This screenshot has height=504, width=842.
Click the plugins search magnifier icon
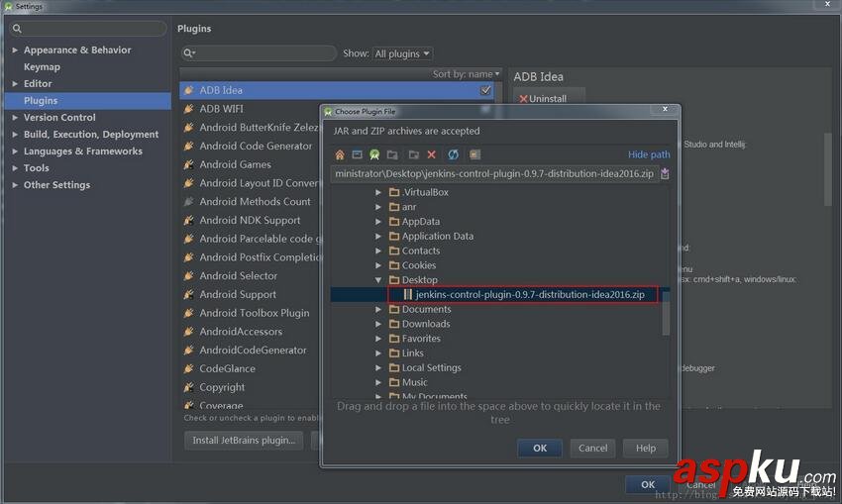click(188, 53)
